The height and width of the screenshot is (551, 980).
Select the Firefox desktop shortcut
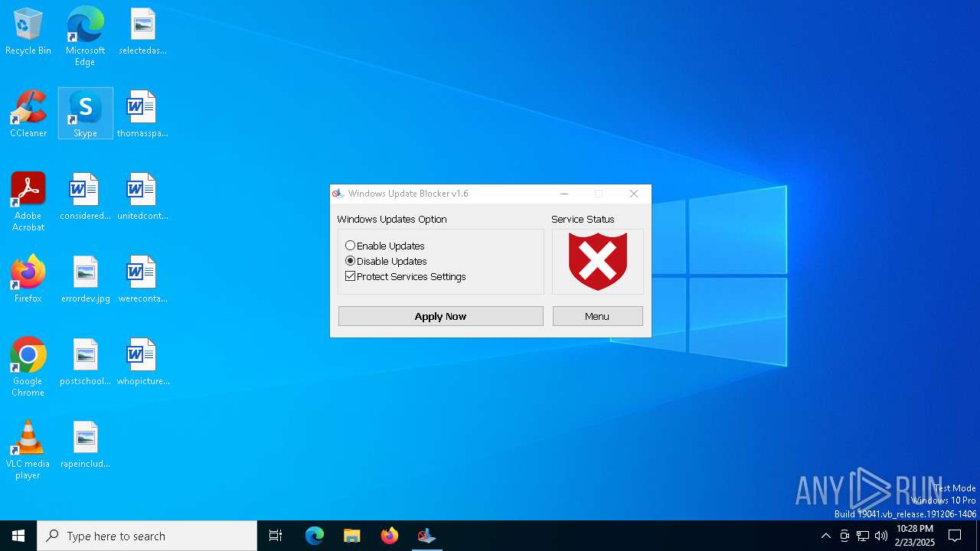[28, 279]
